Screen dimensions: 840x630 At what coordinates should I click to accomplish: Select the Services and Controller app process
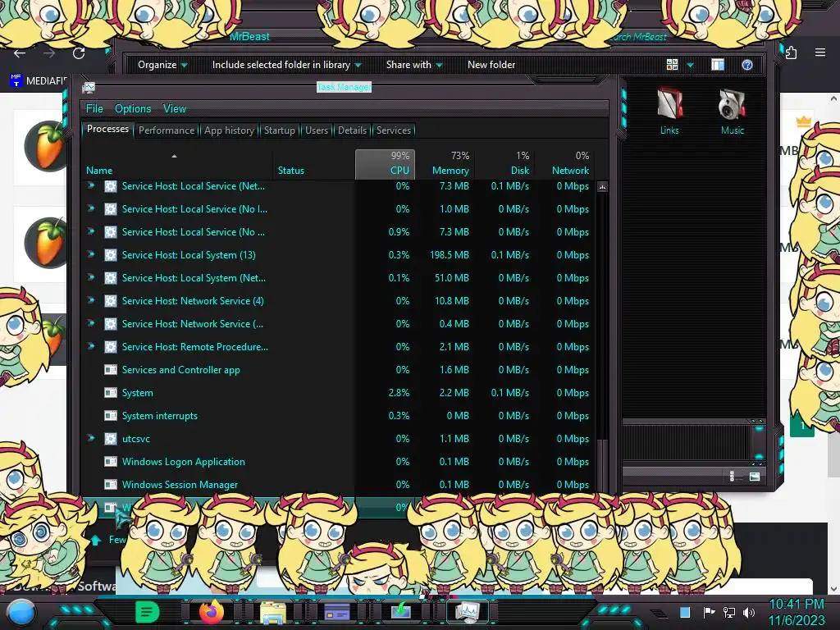339,370
